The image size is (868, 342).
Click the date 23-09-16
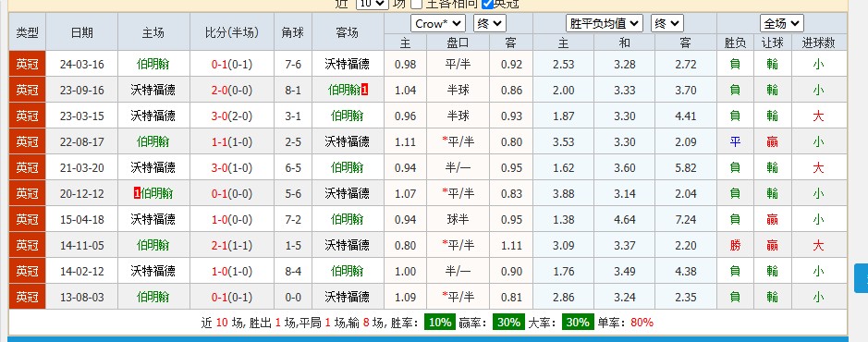82,91
